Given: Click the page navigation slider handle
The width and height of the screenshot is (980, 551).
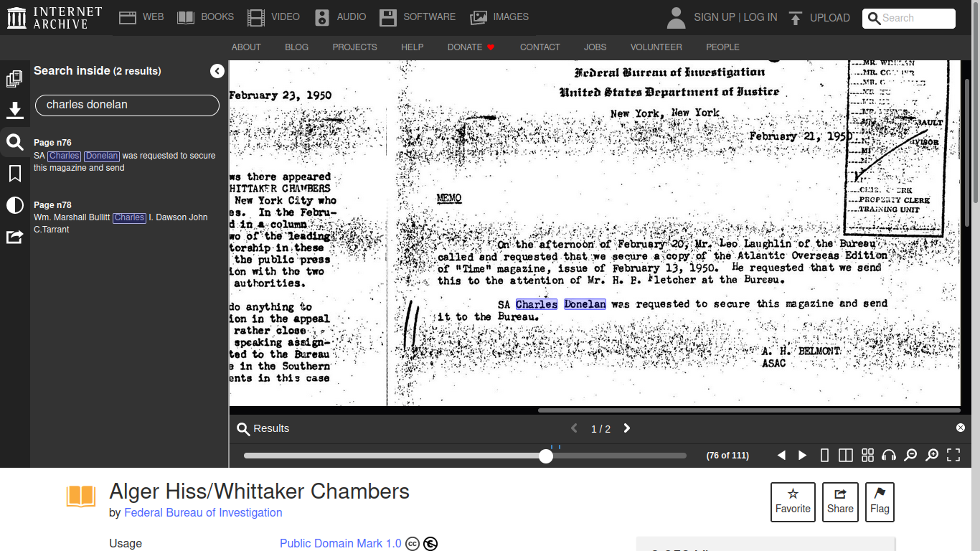Looking at the screenshot, I should (546, 456).
